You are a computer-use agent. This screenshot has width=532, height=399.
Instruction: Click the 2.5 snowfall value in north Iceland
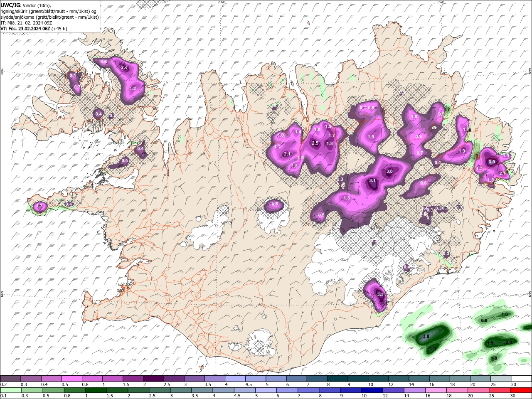pos(315,143)
